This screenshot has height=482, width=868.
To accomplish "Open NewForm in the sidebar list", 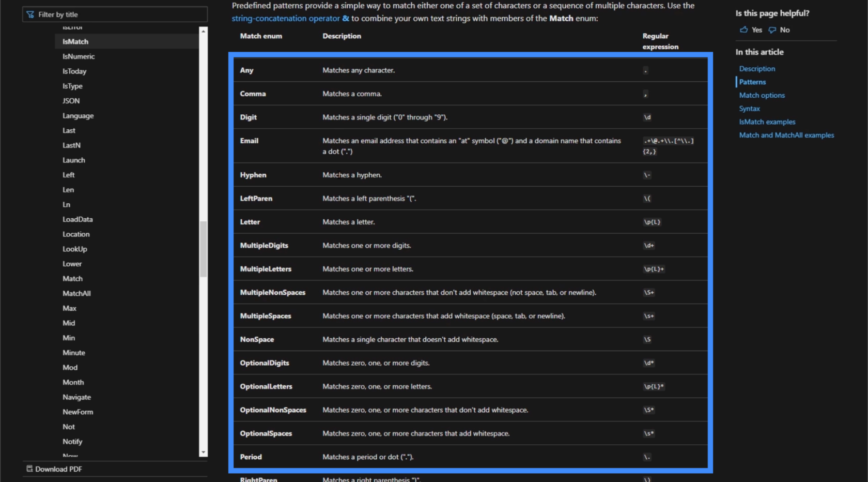I will [78, 412].
